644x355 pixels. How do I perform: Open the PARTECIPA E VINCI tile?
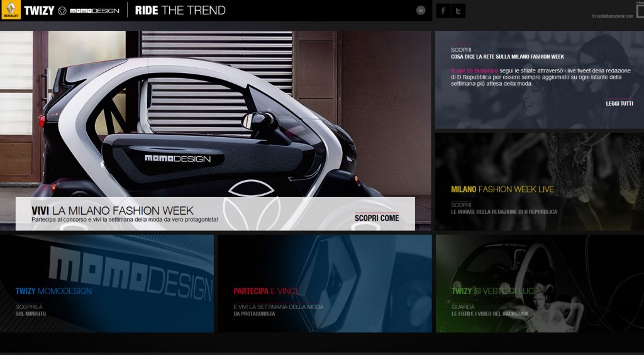coord(325,283)
